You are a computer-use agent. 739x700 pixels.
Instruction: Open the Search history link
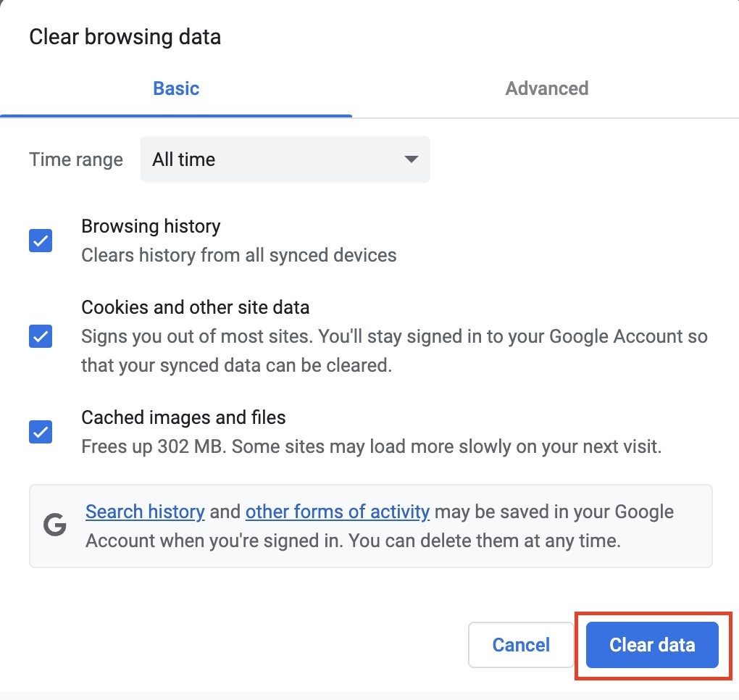click(x=145, y=512)
